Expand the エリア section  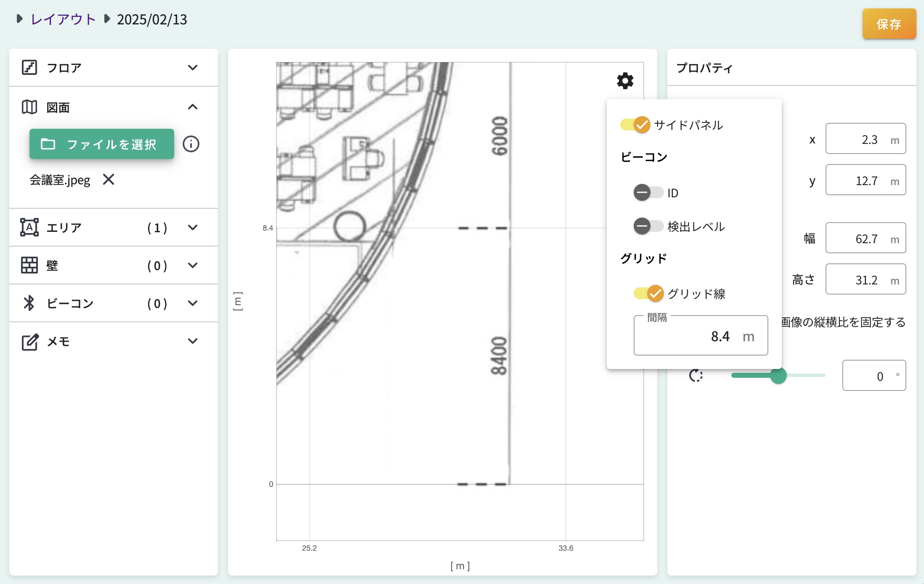193,227
